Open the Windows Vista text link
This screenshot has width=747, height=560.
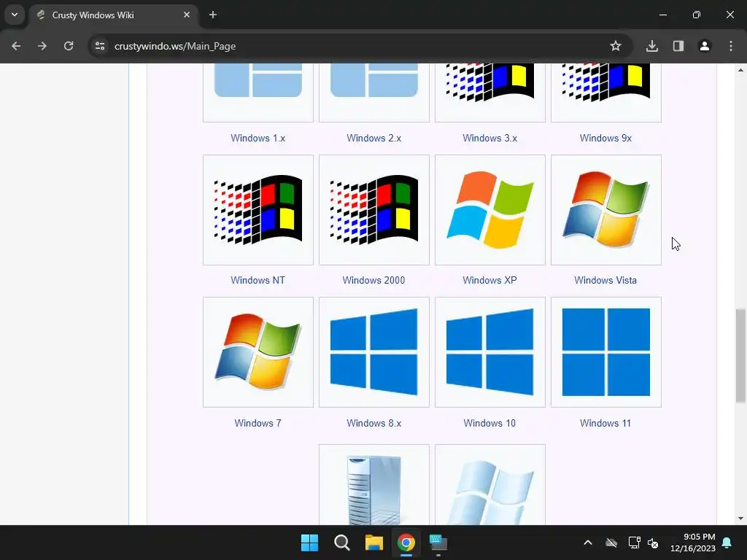(605, 281)
